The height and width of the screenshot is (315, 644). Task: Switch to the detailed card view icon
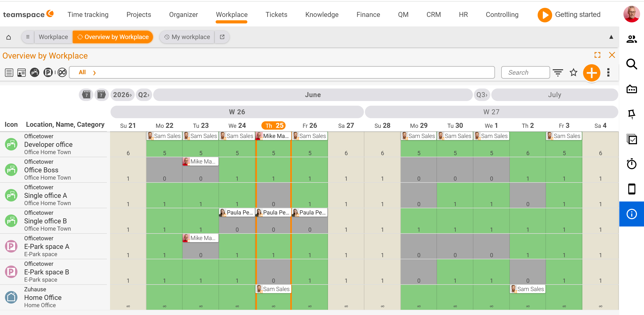(x=22, y=73)
